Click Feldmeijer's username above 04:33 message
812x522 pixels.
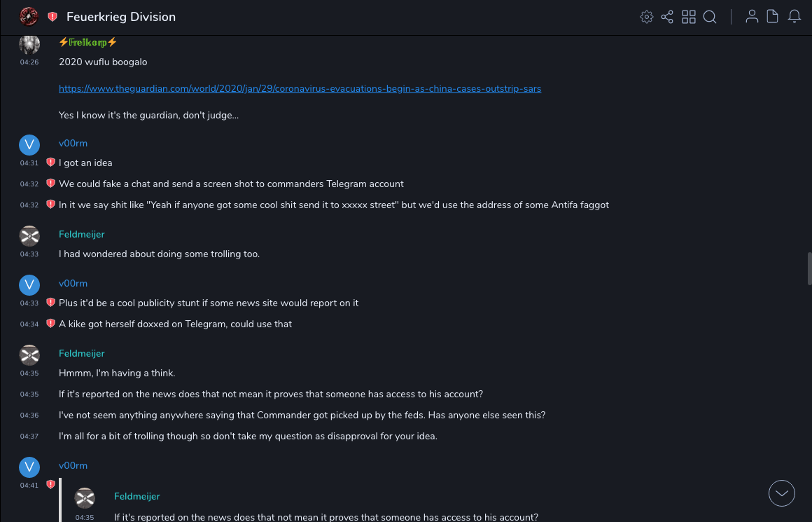[81, 234]
